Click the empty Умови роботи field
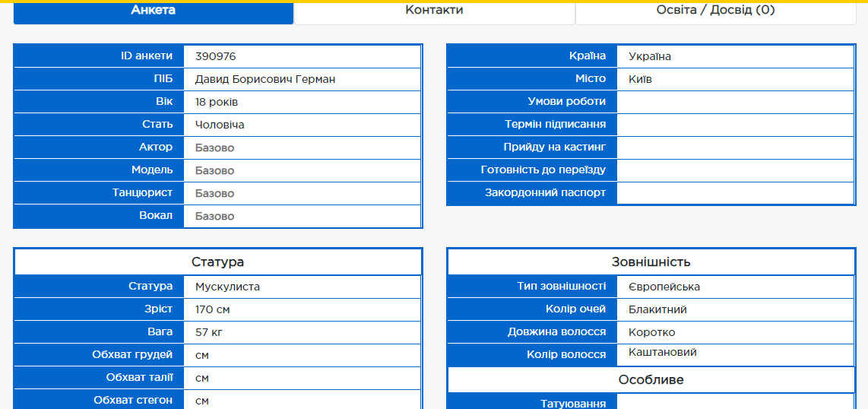Image resolution: width=868 pixels, height=409 pixels. [735, 102]
